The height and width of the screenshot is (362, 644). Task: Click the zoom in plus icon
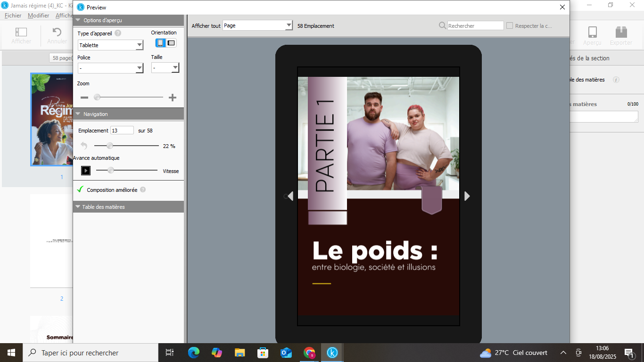point(173,98)
